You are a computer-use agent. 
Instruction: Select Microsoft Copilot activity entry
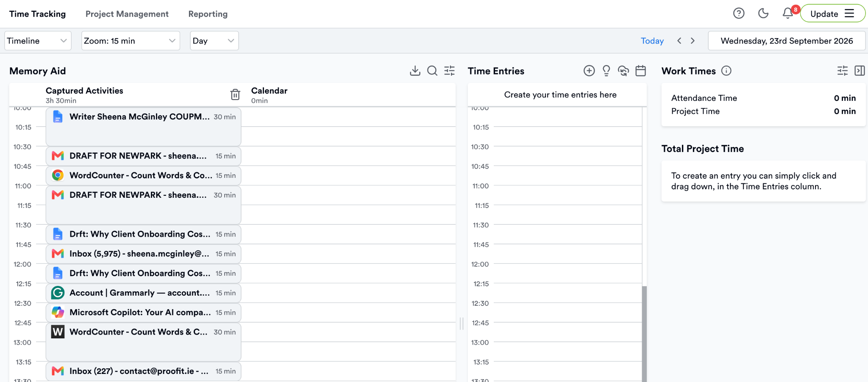(143, 312)
